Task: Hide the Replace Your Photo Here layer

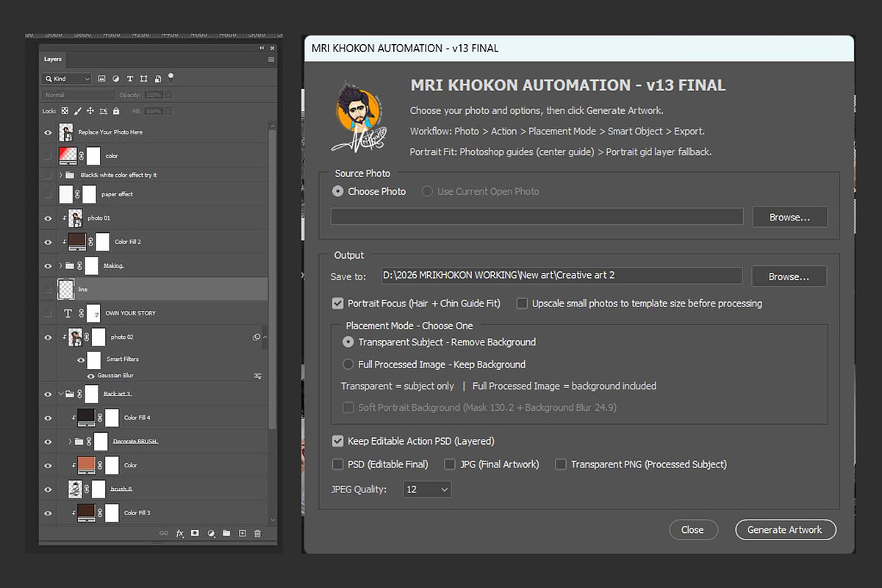Action: 48,132
